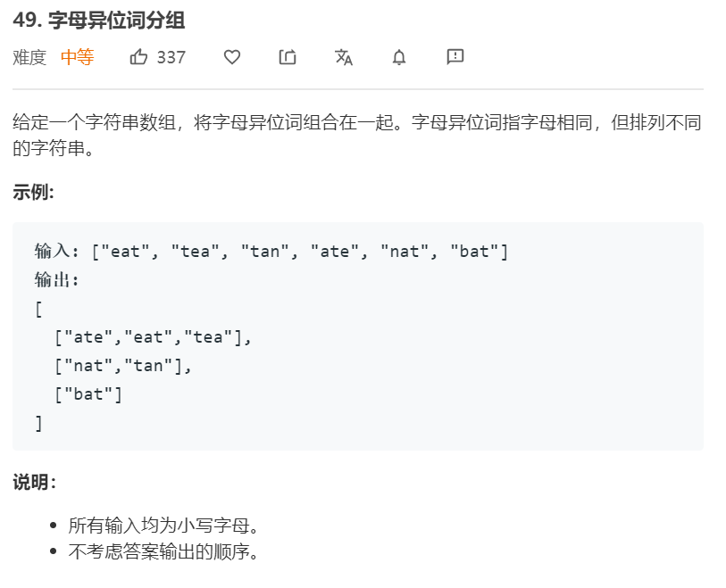Click the 输入 line in code block
This screenshot has height=588, width=726.
(x=271, y=252)
